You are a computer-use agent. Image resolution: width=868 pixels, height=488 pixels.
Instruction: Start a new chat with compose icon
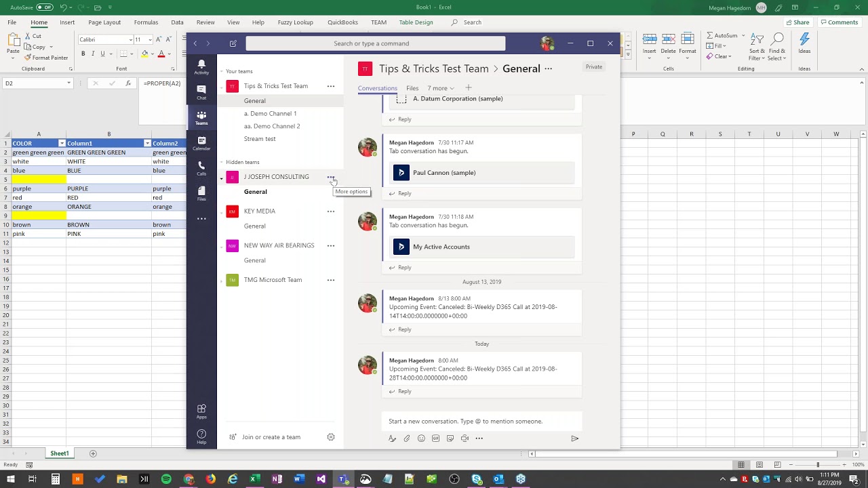click(233, 43)
